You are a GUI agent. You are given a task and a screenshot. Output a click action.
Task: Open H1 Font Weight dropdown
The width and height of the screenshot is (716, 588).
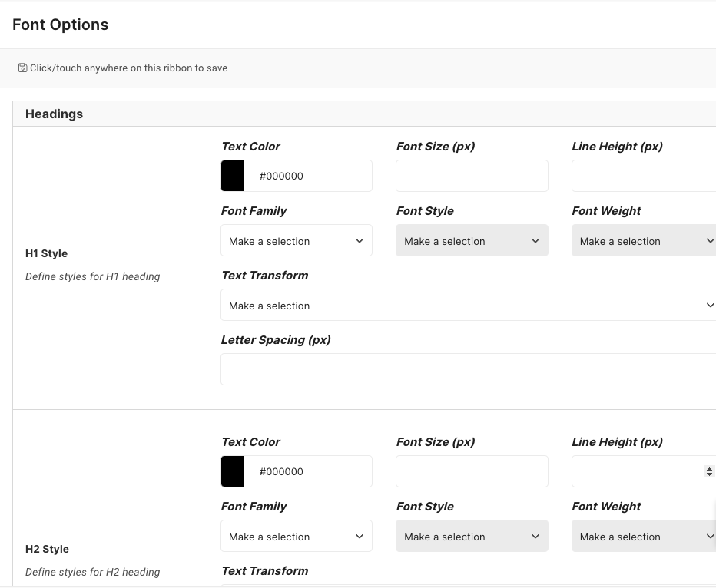644,240
